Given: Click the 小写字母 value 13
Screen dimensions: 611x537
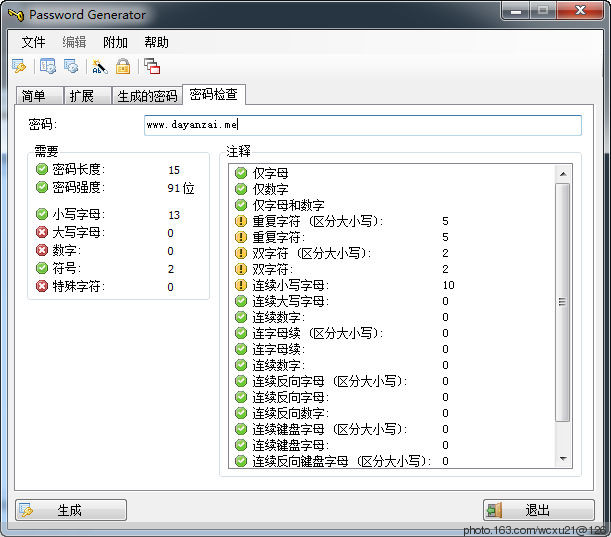Looking at the screenshot, I should coord(174,215).
